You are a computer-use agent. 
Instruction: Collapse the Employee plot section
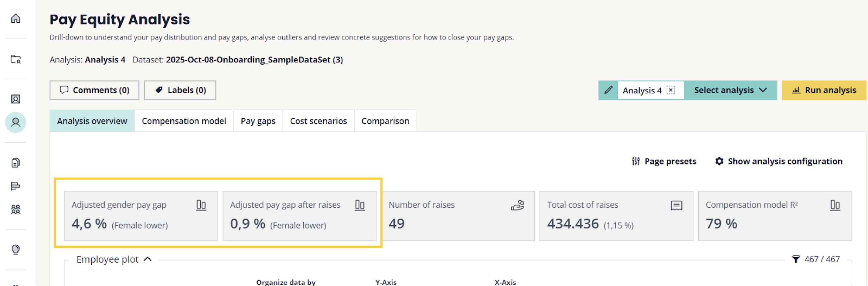148,259
